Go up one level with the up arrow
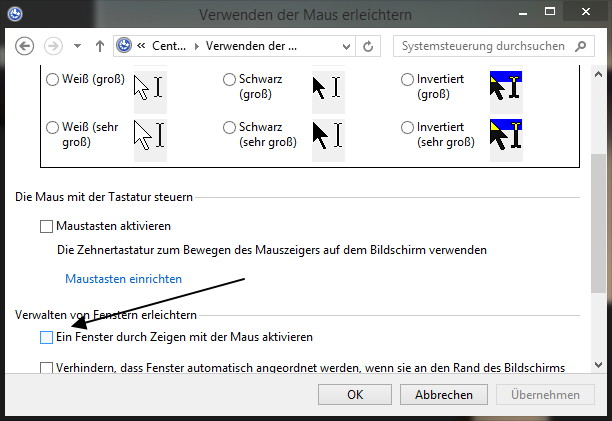Image resolution: width=612 pixels, height=421 pixels. click(x=100, y=46)
